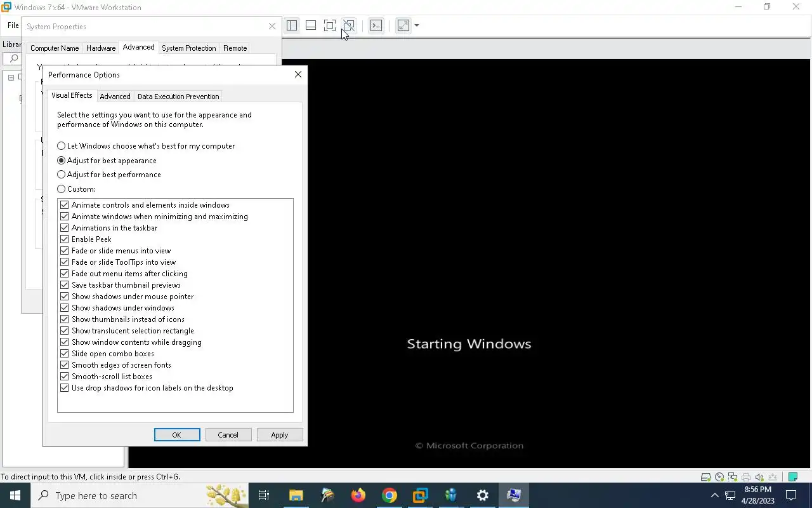Open the VMware message log note icon
812x508 pixels.
(792, 477)
